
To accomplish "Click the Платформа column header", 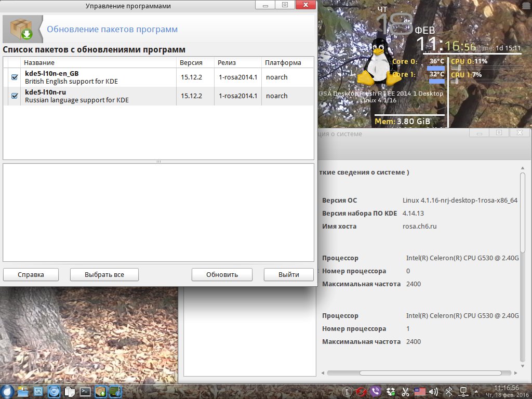I will click(x=287, y=62).
